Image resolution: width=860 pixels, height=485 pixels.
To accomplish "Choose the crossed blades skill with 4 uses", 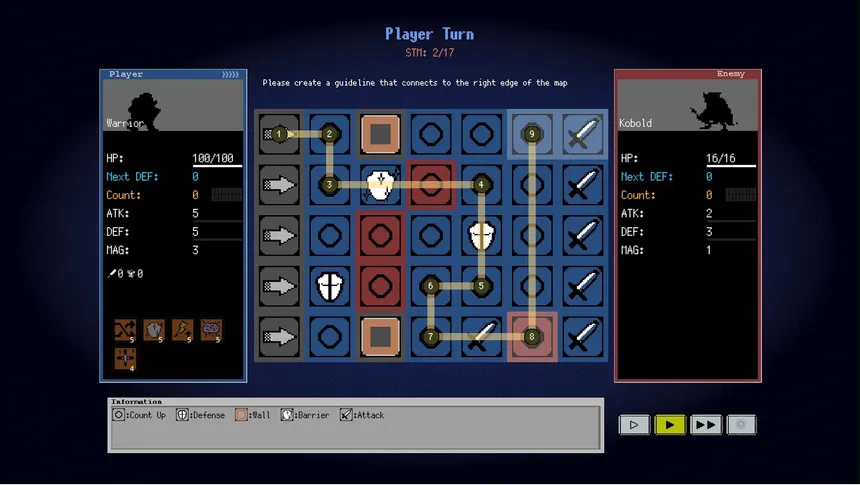I will [x=125, y=359].
